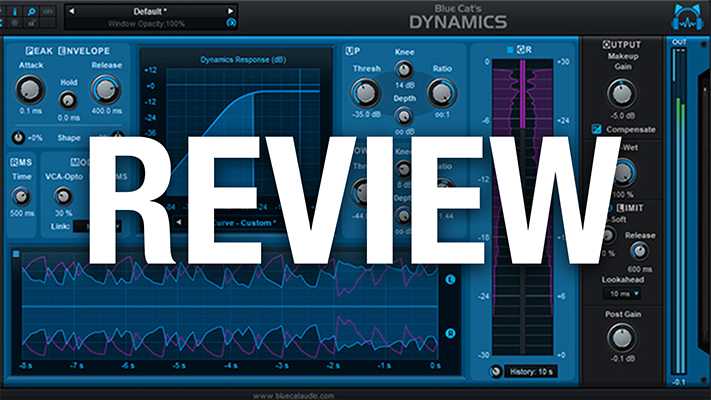This screenshot has width=711, height=400.
Task: Click the L channel marker on waveform
Action: (450, 280)
